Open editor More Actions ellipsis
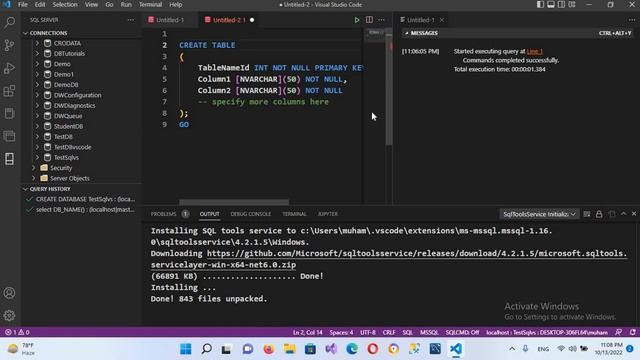The height and width of the screenshot is (360, 640). pyautogui.click(x=381, y=20)
